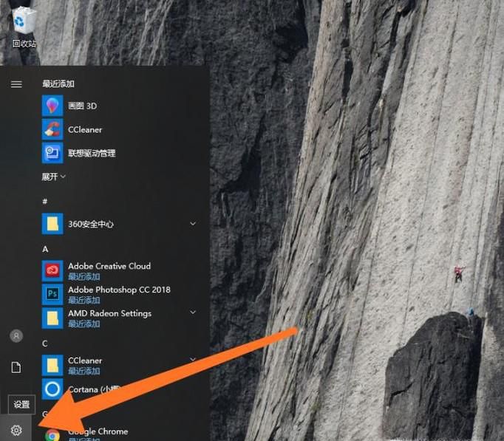Expand 360安全中心 folder chevron
Viewport: 504px width, 441px height.
(x=193, y=224)
